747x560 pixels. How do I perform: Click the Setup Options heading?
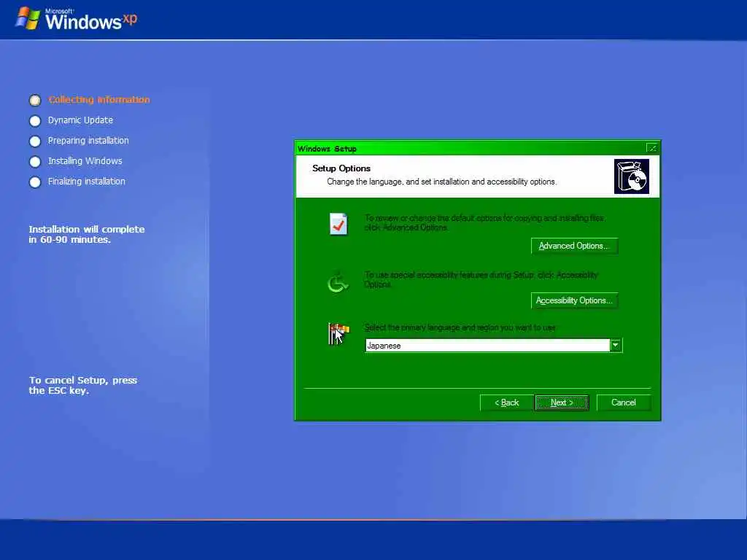point(341,168)
